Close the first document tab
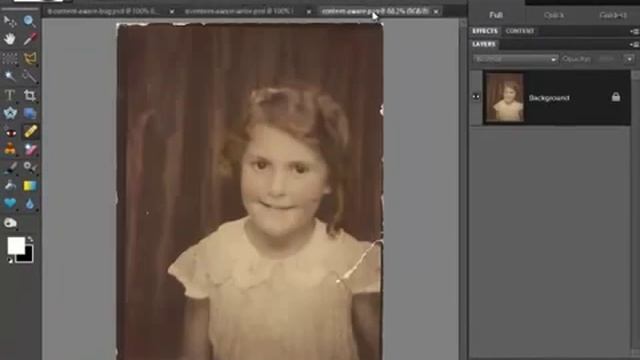Image resolution: width=640 pixels, height=360 pixels. tap(172, 12)
